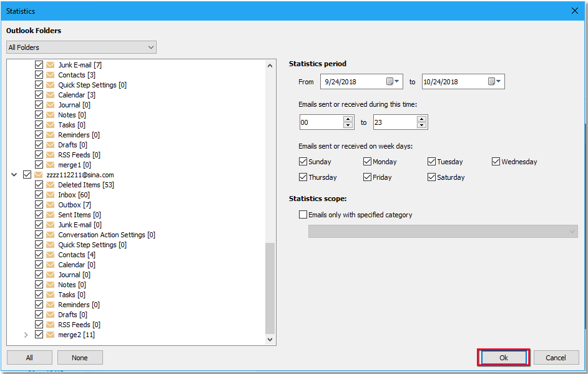
Task: Click the Calendar [0] folder icon
Action: [x=51, y=264]
